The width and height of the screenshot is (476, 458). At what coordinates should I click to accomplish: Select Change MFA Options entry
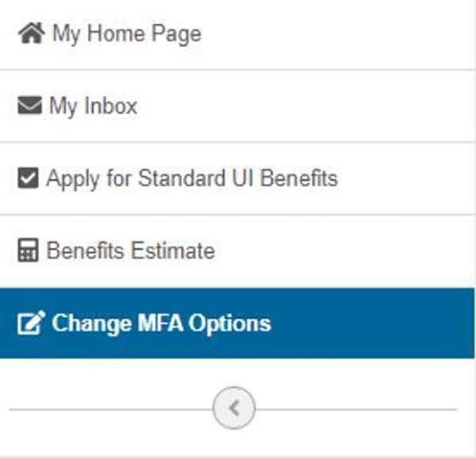pos(161,324)
